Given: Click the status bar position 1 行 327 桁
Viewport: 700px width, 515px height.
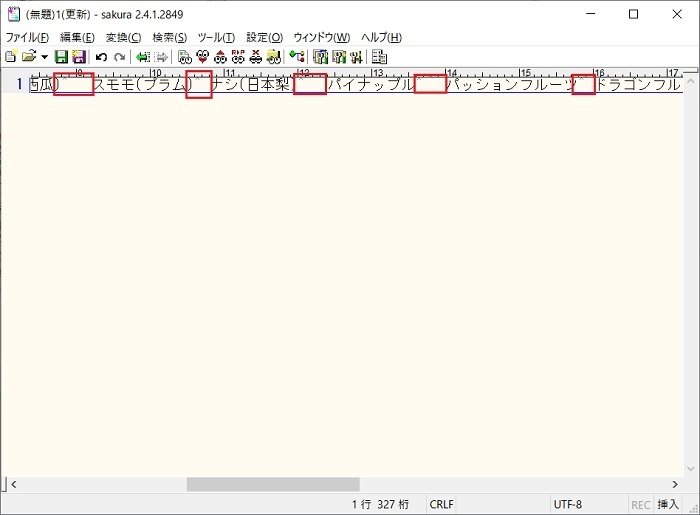Looking at the screenshot, I should pos(380,504).
